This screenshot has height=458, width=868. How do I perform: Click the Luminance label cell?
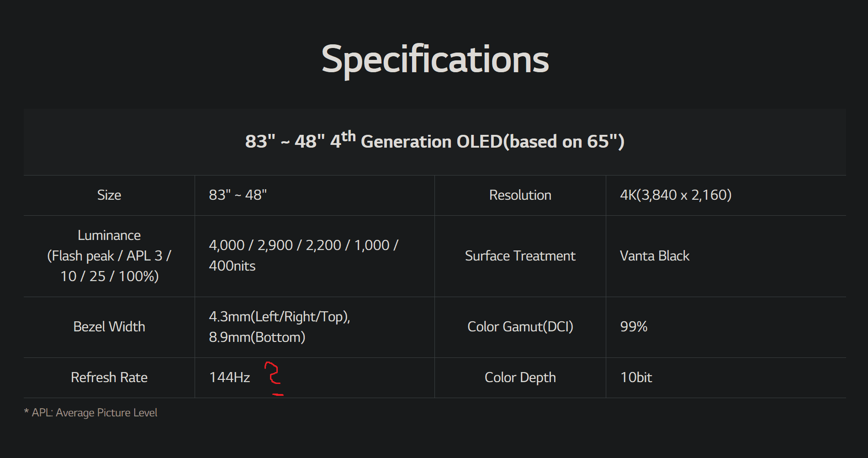[109, 256]
